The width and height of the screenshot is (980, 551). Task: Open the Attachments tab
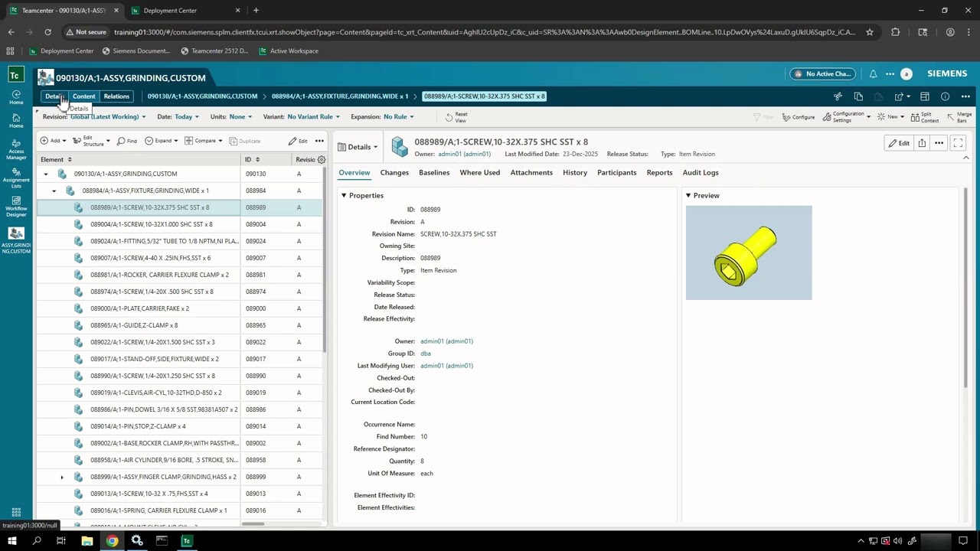531,173
